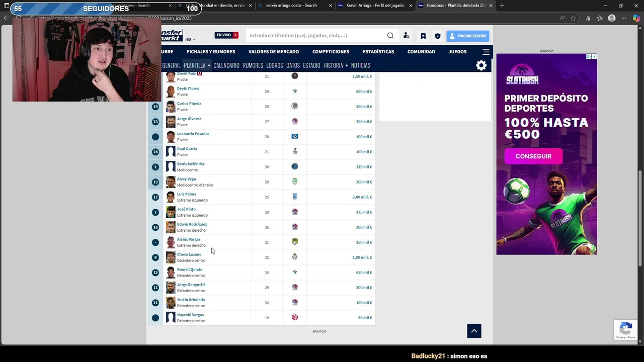
Task: Click the club crest in Nayrobi Vargas row
Action: click(295, 317)
